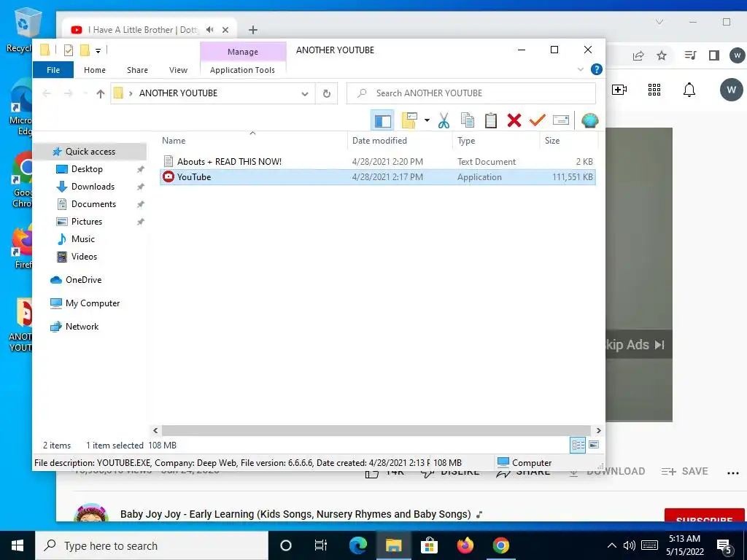Unpin Documents using its pin icon

click(140, 204)
